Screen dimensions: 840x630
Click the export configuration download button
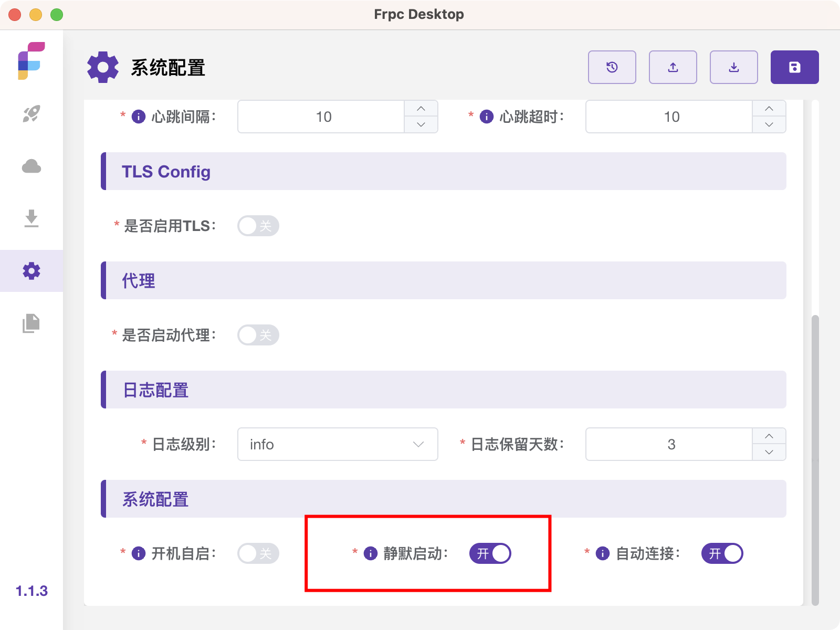(x=734, y=67)
